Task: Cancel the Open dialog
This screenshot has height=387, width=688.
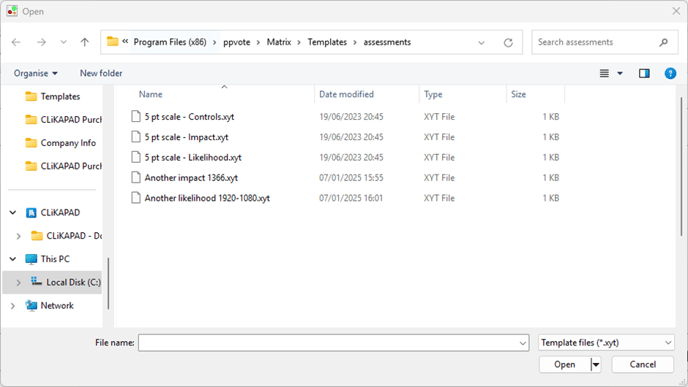Action: [x=643, y=365]
